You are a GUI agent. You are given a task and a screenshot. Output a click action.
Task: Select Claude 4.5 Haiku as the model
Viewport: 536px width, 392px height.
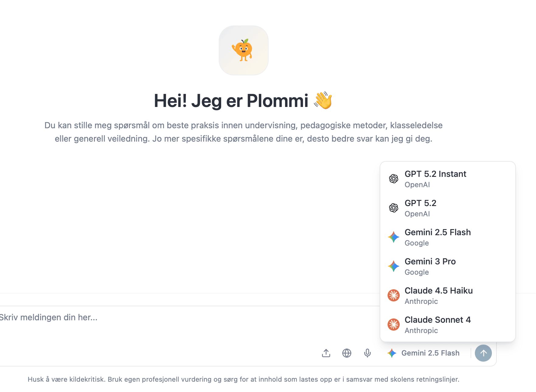pos(439,291)
